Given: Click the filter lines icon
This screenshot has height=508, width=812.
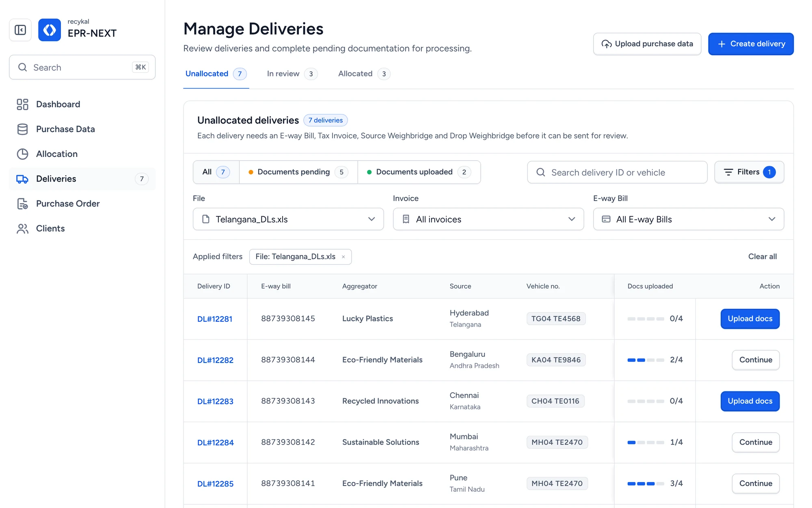Looking at the screenshot, I should click(x=728, y=172).
